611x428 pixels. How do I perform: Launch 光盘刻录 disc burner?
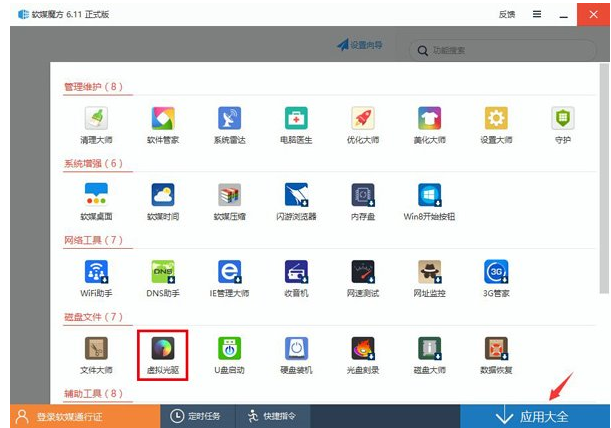363,355
